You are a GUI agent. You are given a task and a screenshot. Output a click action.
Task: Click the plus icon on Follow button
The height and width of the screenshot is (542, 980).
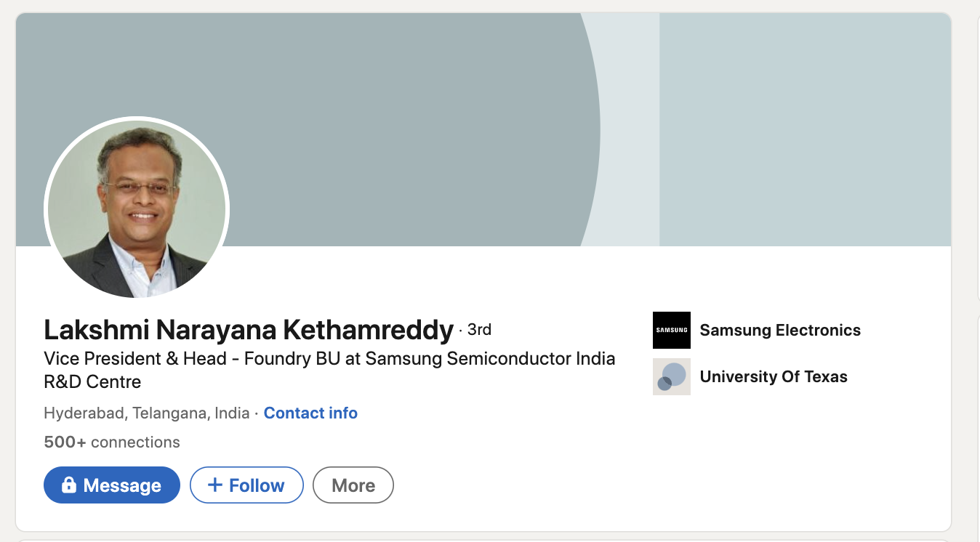tap(214, 485)
